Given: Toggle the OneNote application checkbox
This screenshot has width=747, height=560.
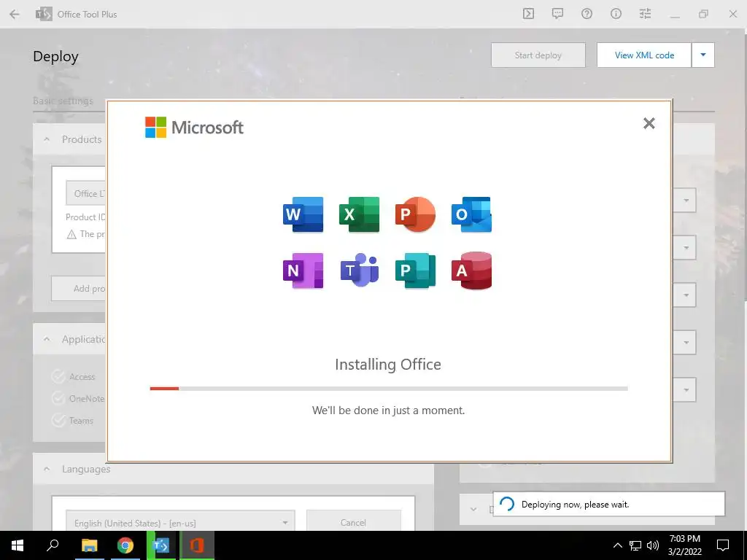Looking at the screenshot, I should click(x=58, y=399).
